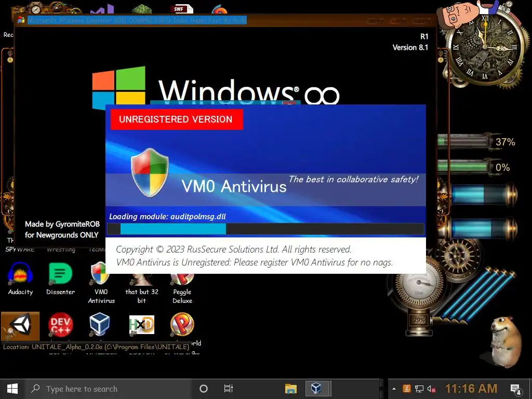
Task: Open the Action Center notifications icon
Action: coord(516,389)
